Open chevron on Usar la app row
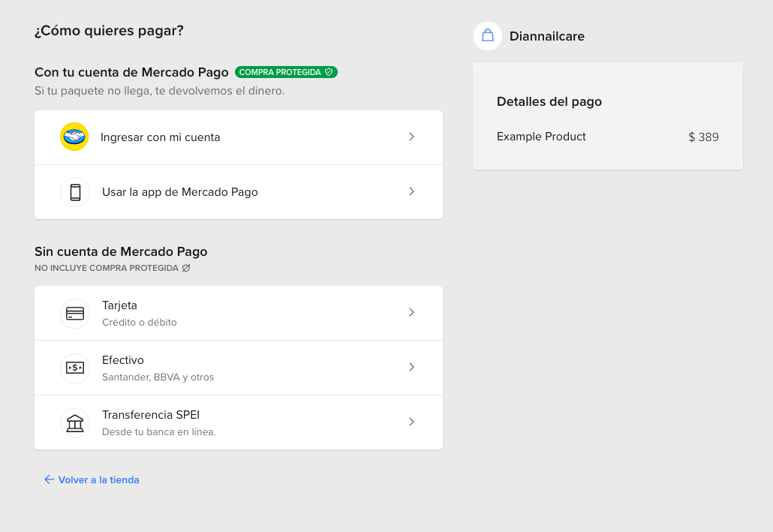The height and width of the screenshot is (532, 773). (x=412, y=191)
